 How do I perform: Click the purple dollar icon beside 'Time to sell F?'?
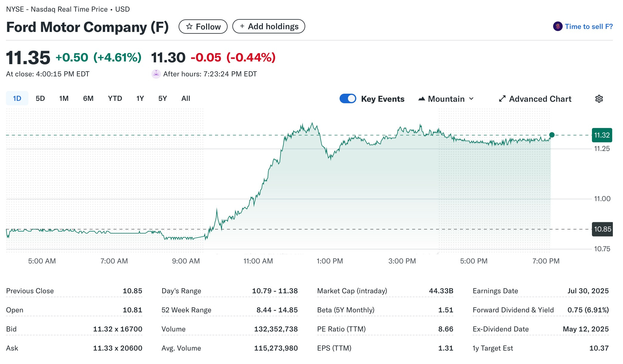558,27
